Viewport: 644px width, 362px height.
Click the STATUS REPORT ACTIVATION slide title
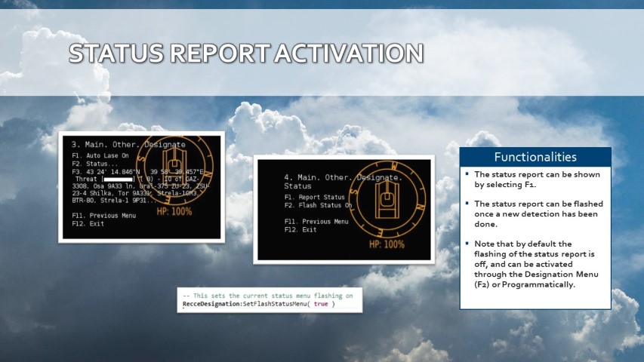246,54
